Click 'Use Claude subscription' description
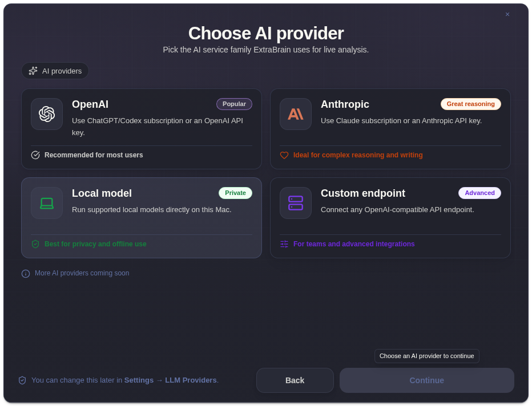 click(401, 121)
